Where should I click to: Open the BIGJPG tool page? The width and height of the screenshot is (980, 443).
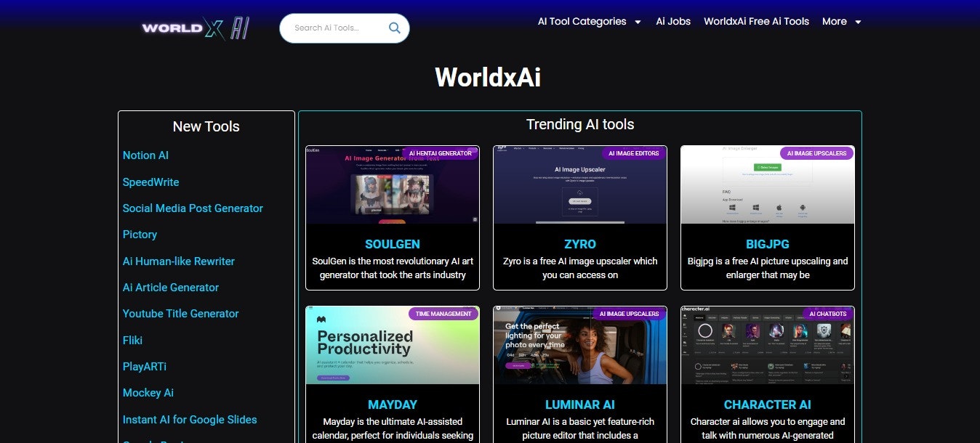tap(767, 244)
